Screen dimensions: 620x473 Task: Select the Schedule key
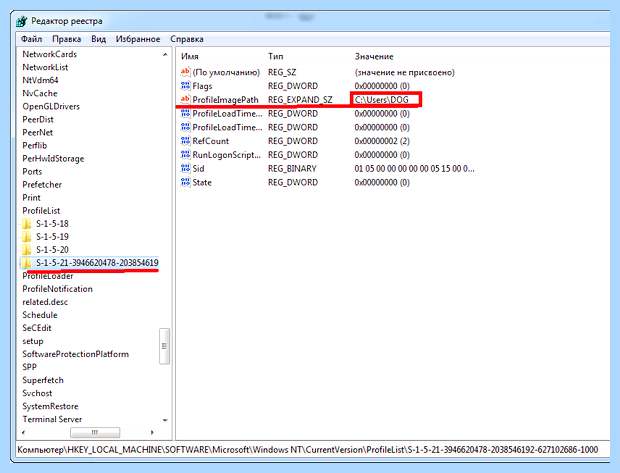40,315
